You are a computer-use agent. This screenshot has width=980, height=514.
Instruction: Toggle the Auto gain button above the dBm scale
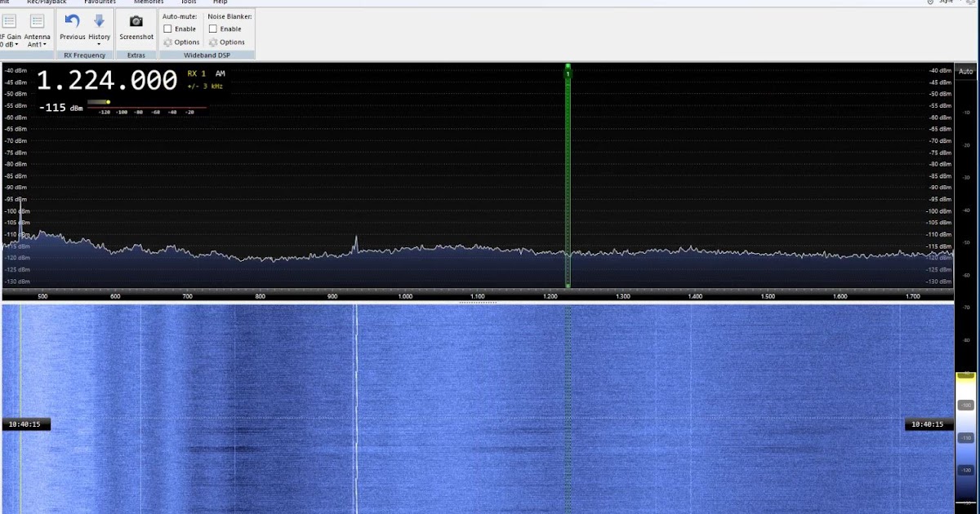[x=965, y=72]
